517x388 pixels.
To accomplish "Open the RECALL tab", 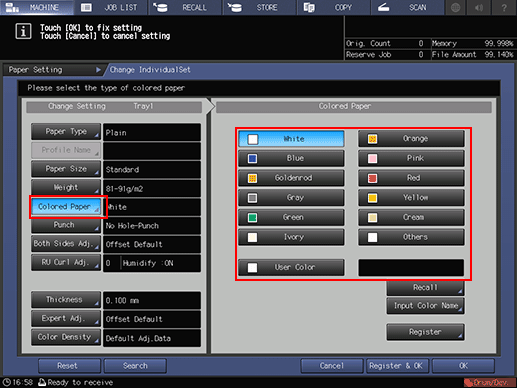I will pyautogui.click(x=185, y=7).
